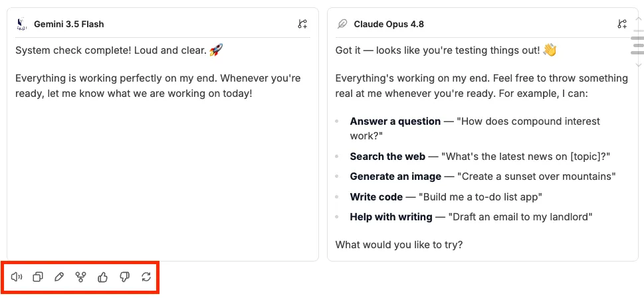This screenshot has width=644, height=298.
Task: Give the response a thumbs down
Action: pos(124,277)
